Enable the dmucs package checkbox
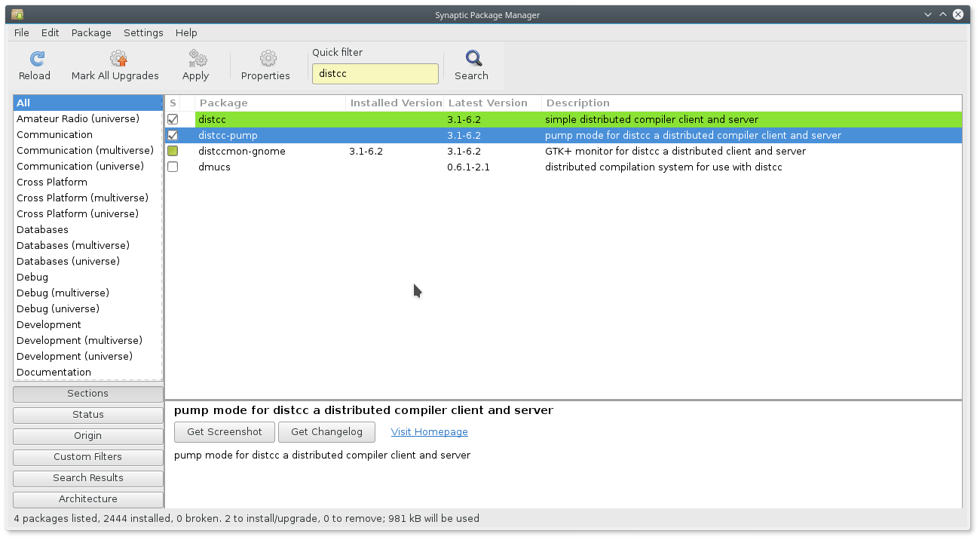Screen dimensions: 980x540 pos(173,167)
